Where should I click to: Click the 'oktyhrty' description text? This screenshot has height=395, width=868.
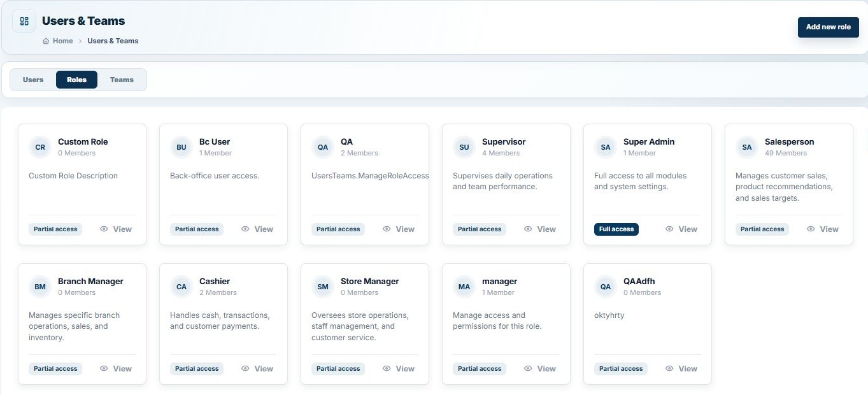click(x=609, y=315)
